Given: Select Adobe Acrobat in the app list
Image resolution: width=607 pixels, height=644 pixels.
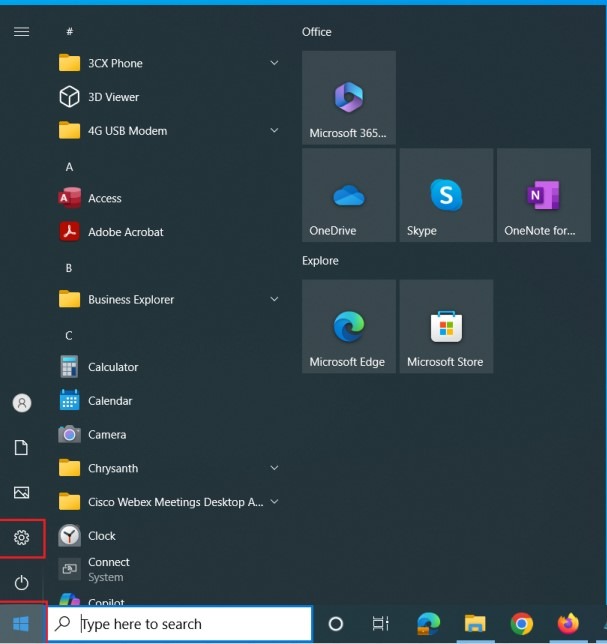Looking at the screenshot, I should point(125,232).
